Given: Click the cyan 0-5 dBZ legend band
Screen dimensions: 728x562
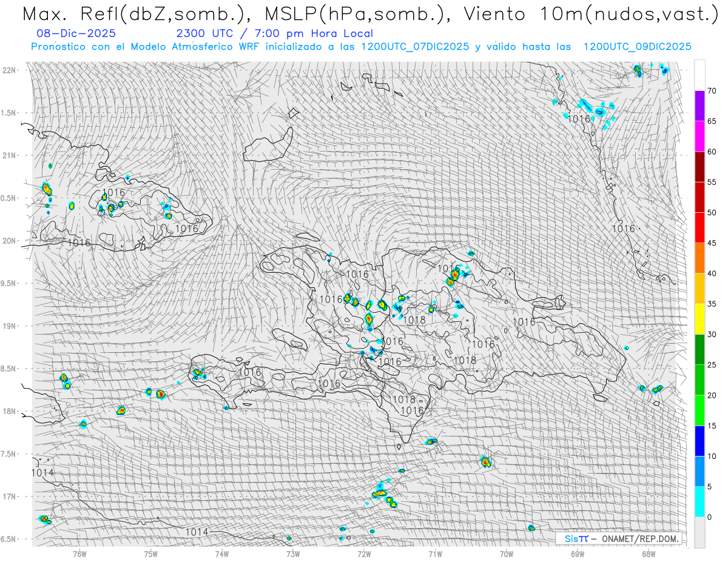Looking at the screenshot, I should [699, 502].
